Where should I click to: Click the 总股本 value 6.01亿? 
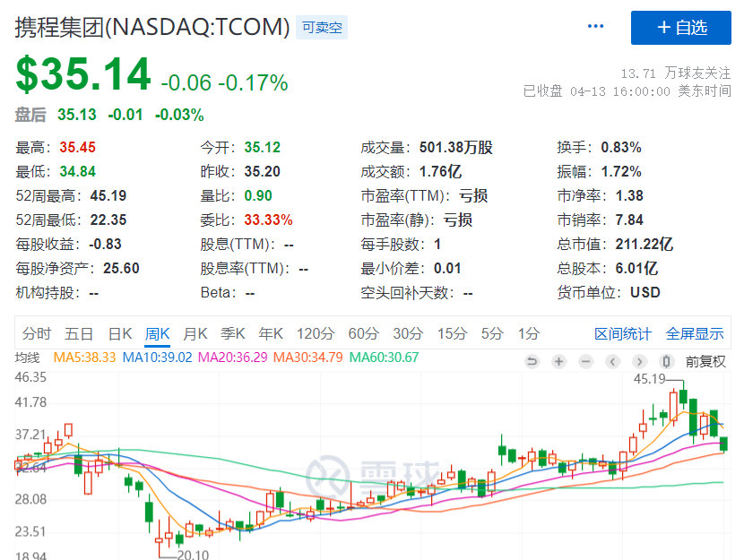[x=636, y=269]
